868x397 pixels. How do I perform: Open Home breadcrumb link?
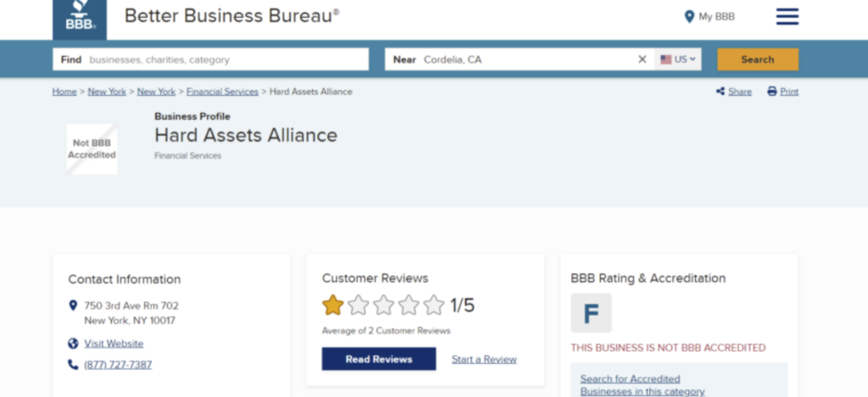coord(64,92)
